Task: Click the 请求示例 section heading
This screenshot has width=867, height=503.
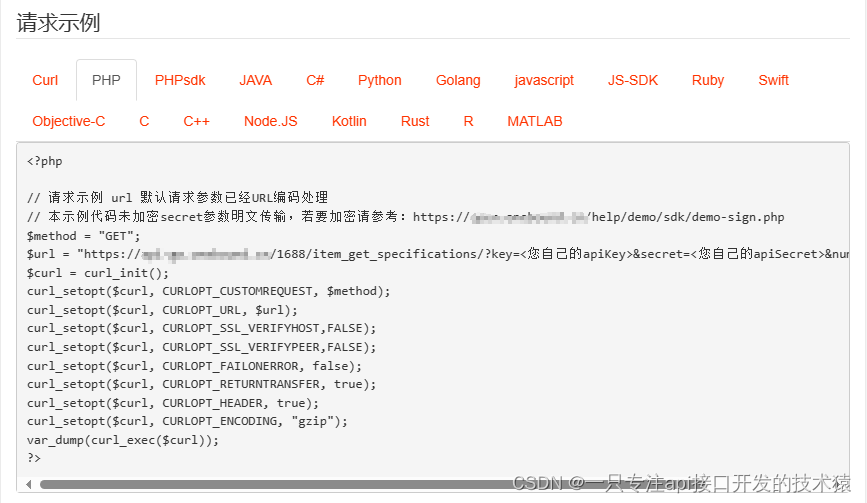Action: [58, 23]
